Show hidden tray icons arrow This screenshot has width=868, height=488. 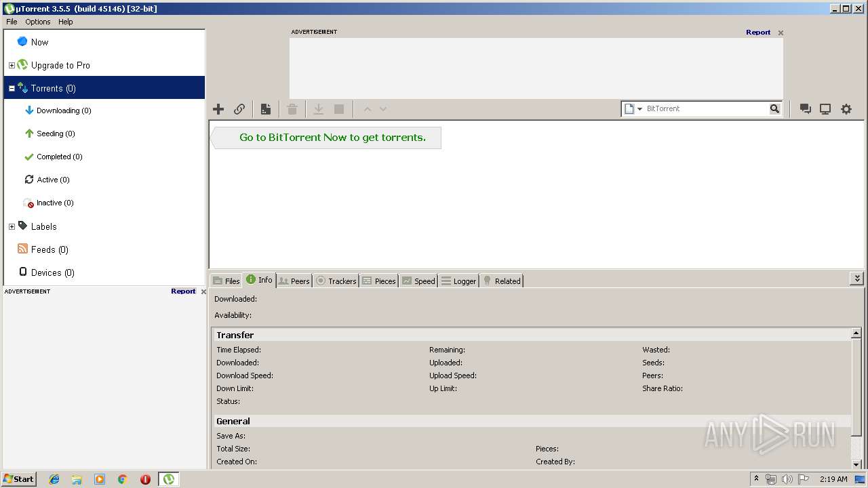[756, 479]
